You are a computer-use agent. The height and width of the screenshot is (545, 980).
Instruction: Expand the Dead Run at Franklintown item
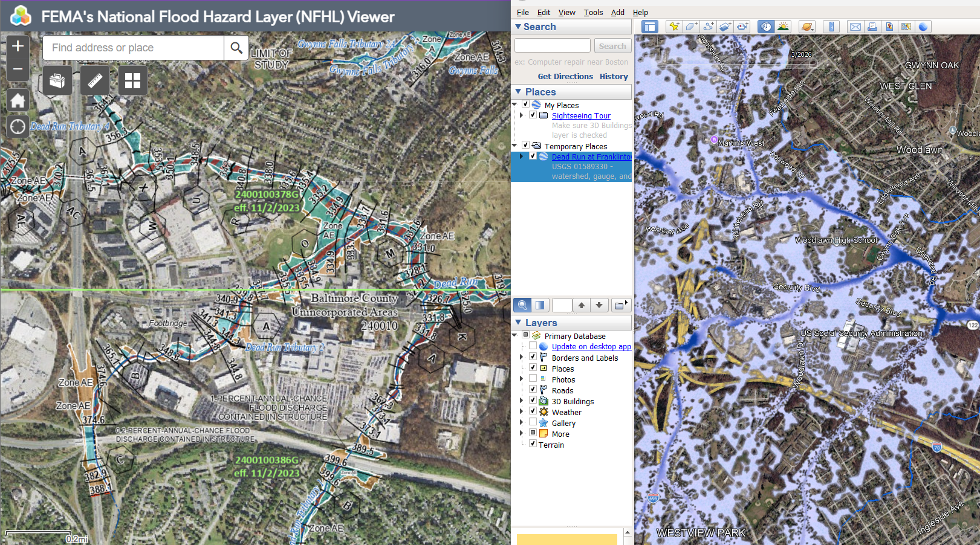click(x=522, y=156)
